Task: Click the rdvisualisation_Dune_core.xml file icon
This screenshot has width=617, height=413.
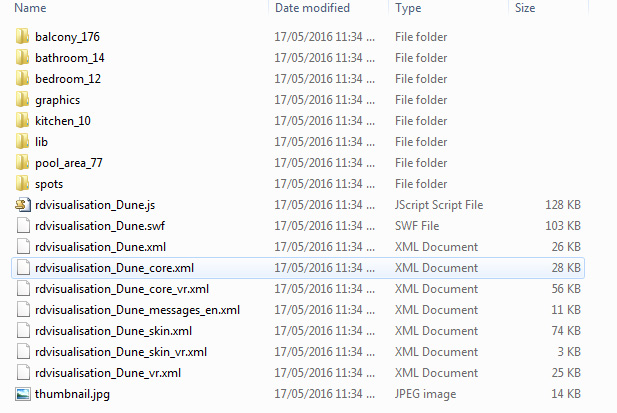Action: 23,267
